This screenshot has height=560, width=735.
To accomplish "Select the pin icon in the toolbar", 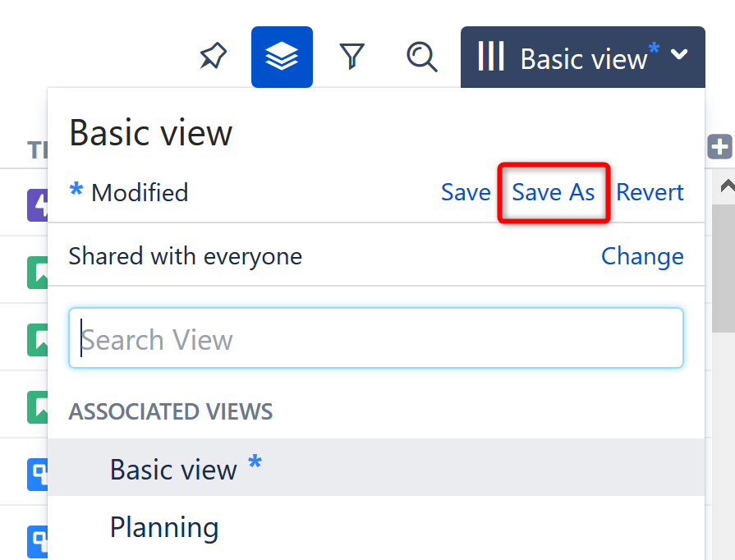I will tap(213, 57).
